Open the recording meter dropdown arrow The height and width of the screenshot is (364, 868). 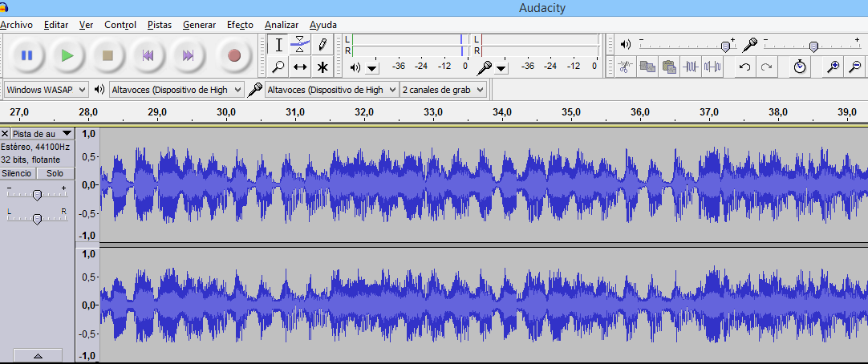[501, 68]
